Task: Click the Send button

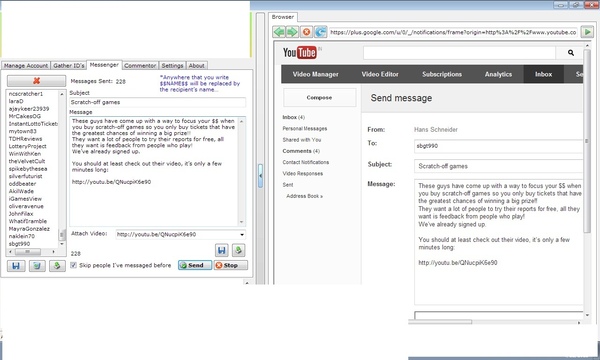Action: [195, 265]
